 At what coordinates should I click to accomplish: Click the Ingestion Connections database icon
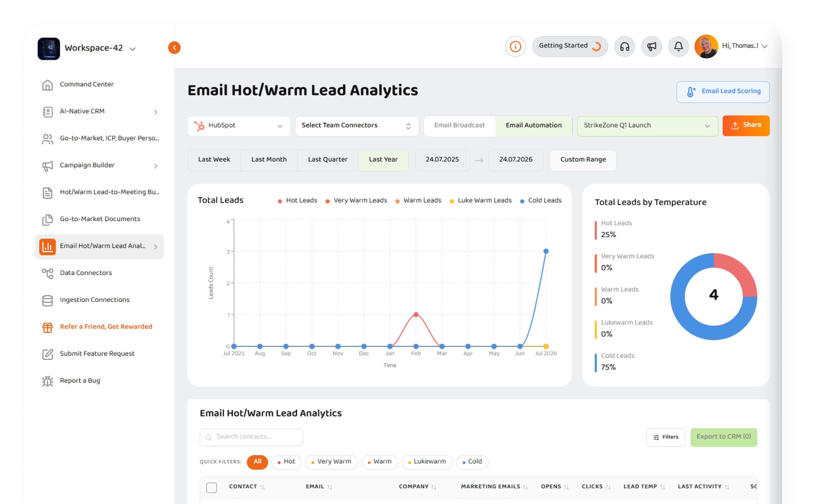[x=47, y=301]
